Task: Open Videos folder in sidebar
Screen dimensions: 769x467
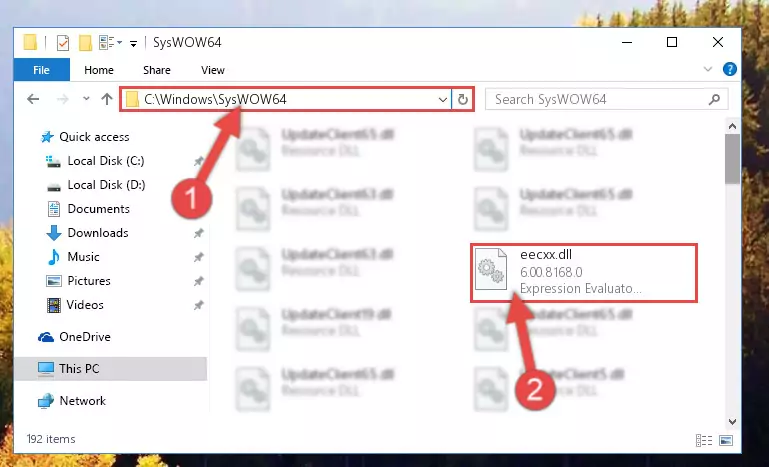Action: tap(85, 305)
